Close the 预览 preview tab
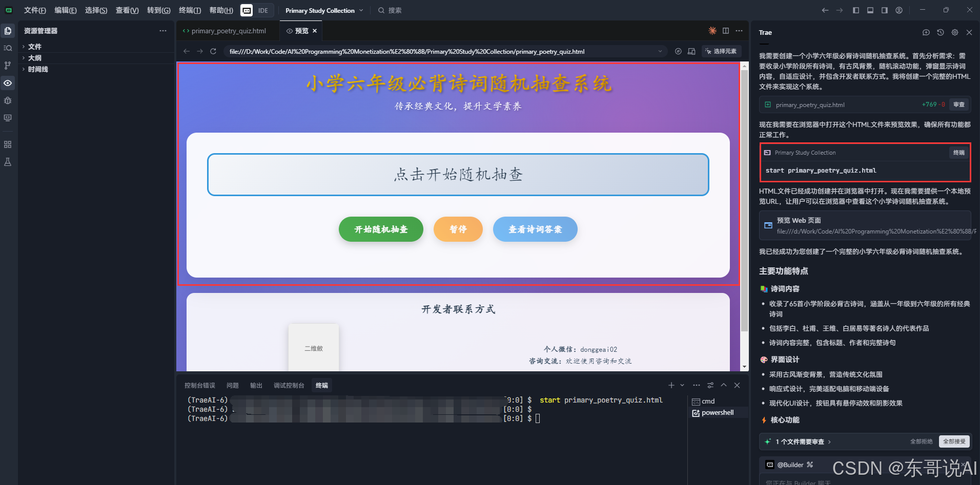This screenshot has height=485, width=980. pyautogui.click(x=315, y=31)
